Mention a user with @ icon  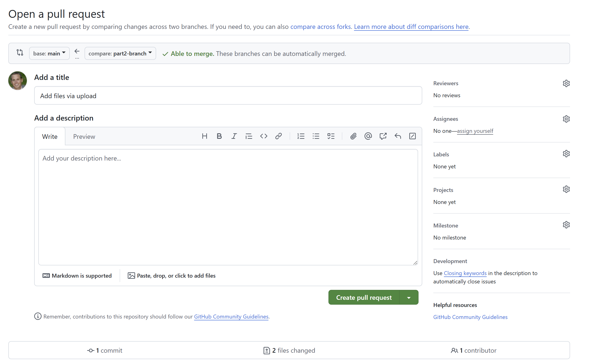[x=368, y=136]
